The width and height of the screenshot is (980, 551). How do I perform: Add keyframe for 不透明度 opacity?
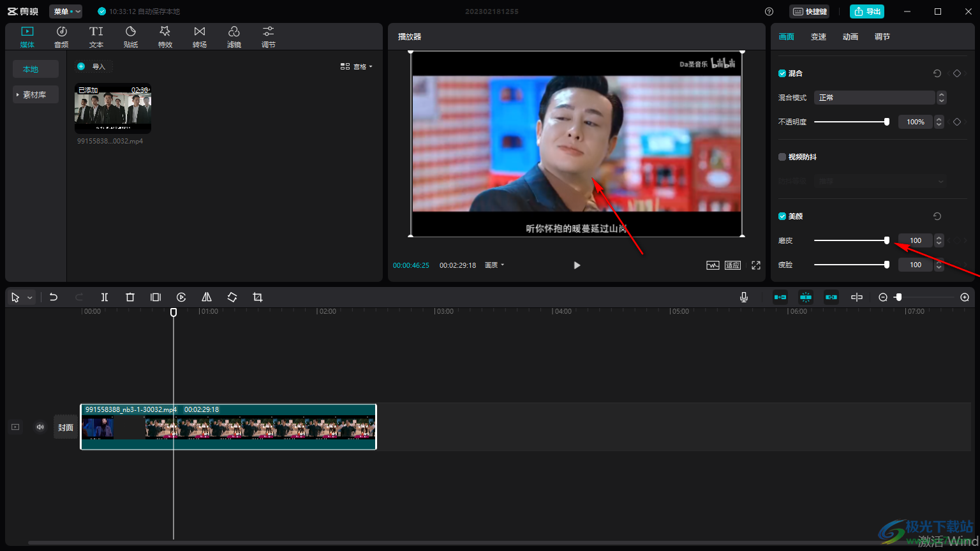click(x=956, y=122)
